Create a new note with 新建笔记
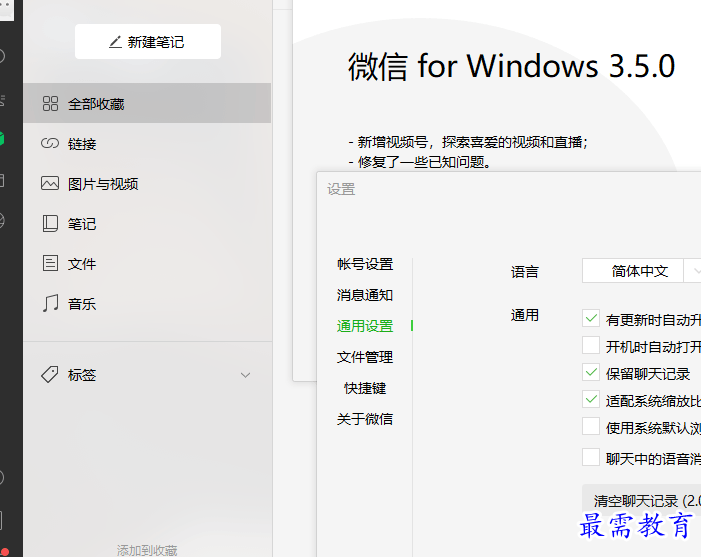This screenshot has height=557, width=701. point(148,42)
